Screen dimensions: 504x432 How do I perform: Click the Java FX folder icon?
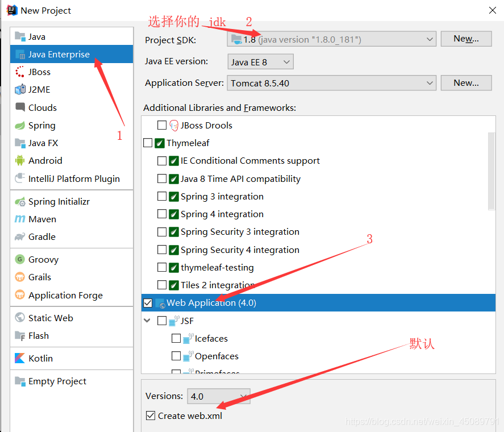tap(20, 143)
